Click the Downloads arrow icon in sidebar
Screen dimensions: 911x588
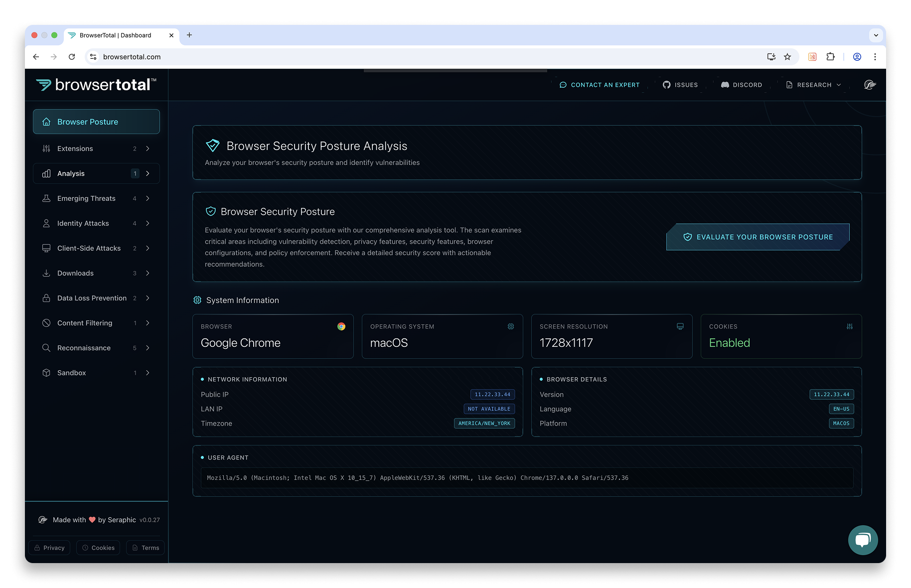point(46,273)
